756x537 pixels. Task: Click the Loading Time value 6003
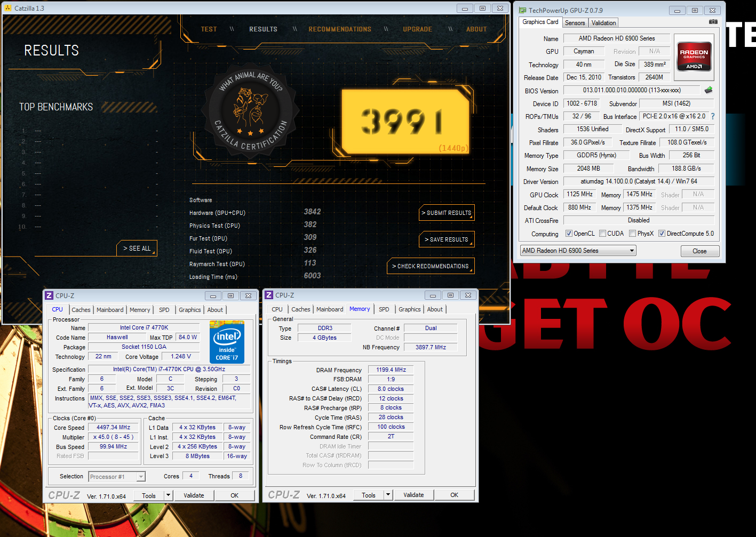click(313, 276)
